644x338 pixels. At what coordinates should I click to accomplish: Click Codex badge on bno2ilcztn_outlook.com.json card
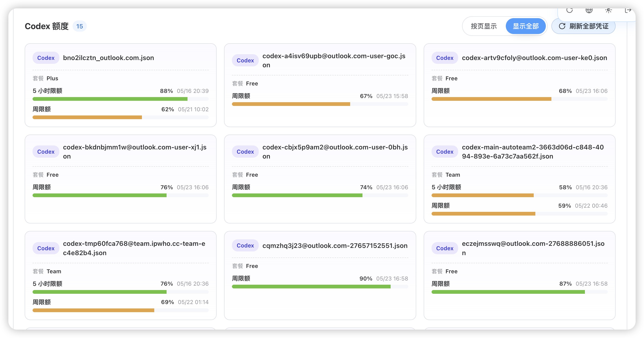click(x=46, y=58)
